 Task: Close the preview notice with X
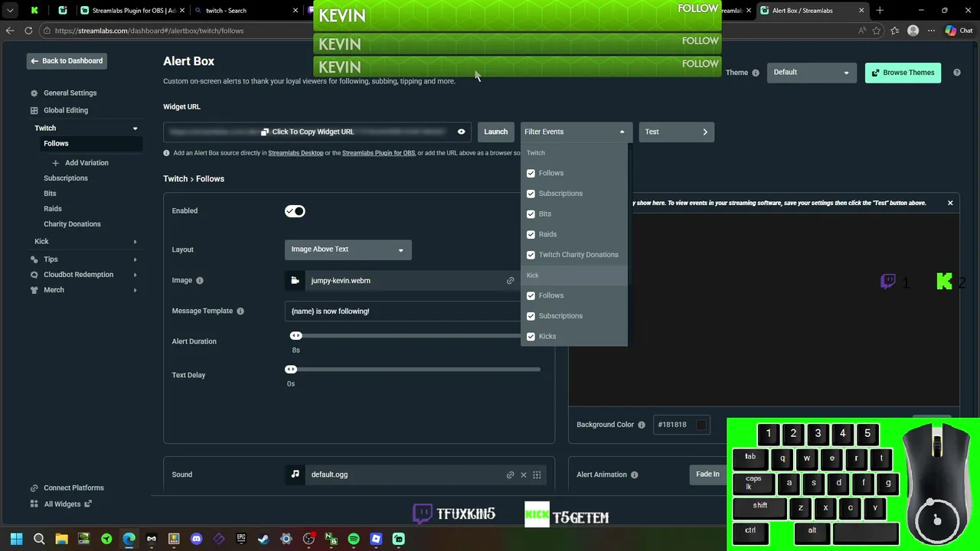(x=950, y=203)
